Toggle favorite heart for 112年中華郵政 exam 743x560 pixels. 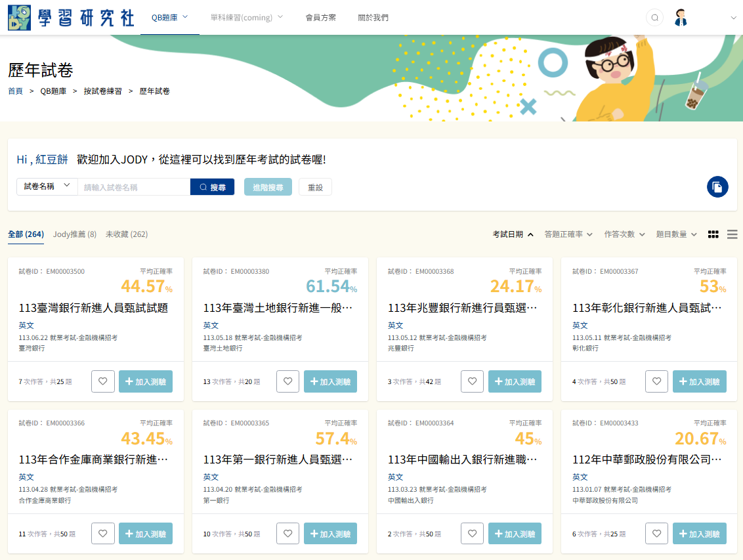click(656, 534)
